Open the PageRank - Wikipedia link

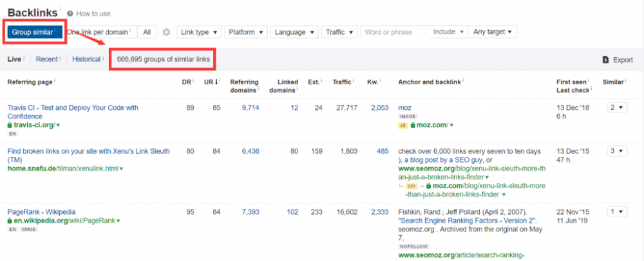click(41, 212)
